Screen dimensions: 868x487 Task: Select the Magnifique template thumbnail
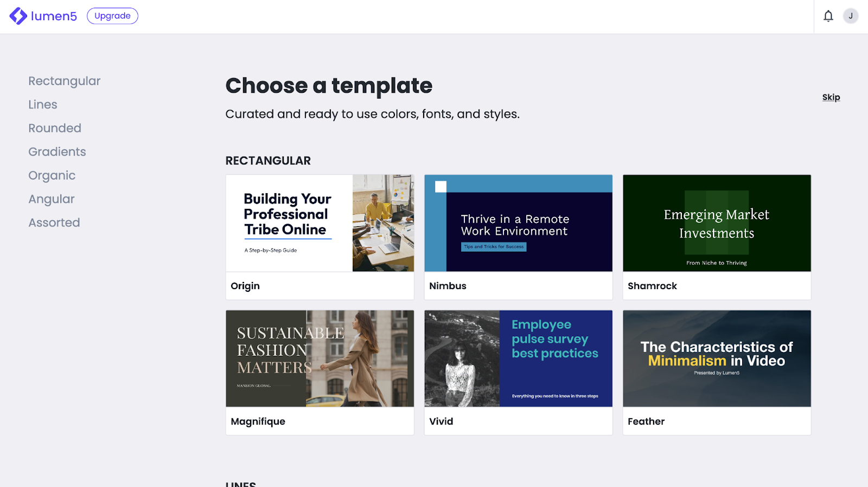click(x=320, y=358)
